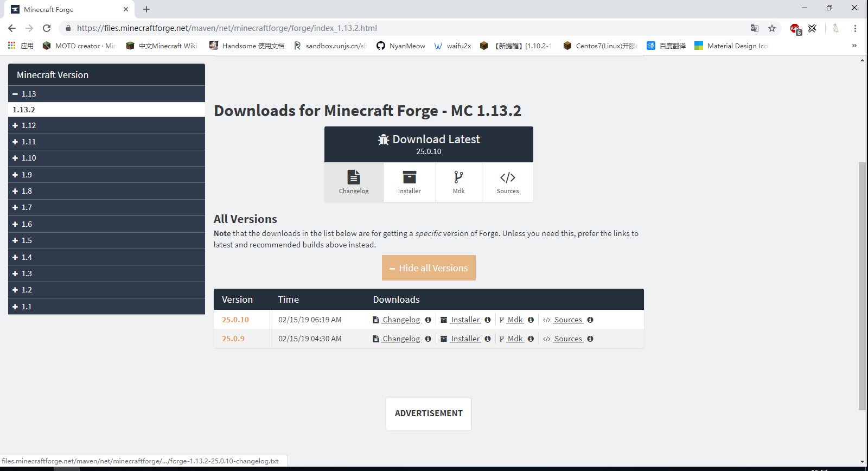The image size is (868, 471).
Task: Open the MOTD creator bookmark
Action: [x=79, y=46]
